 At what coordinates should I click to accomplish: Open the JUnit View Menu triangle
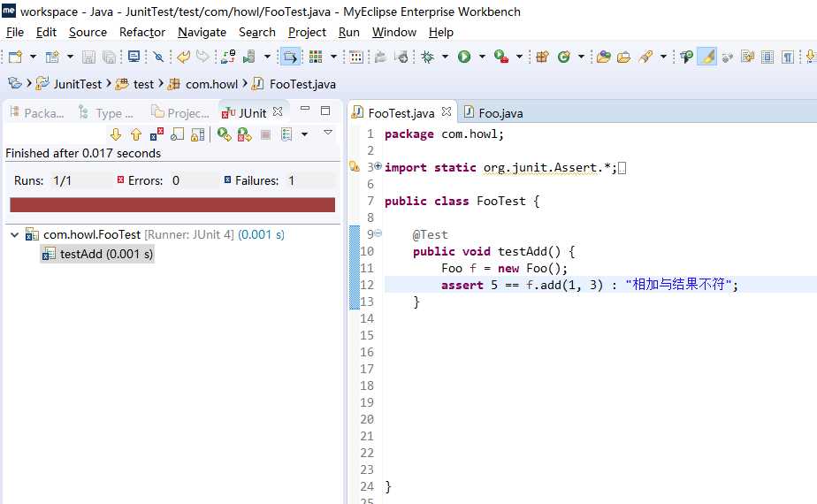point(328,133)
